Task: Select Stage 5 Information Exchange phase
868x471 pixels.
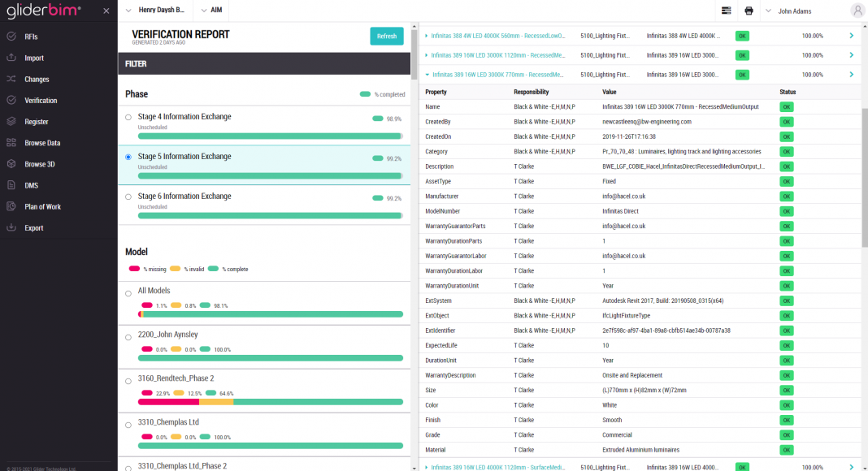Action: 128,157
